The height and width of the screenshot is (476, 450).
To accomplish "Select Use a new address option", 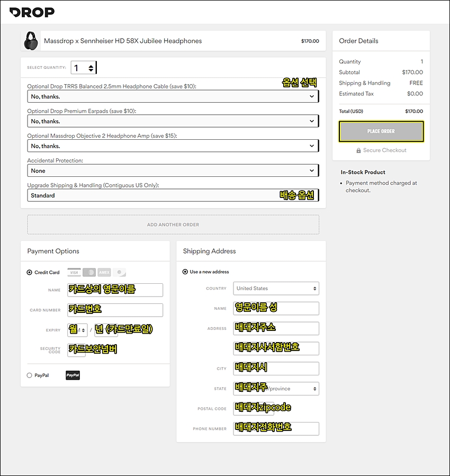I will tap(185, 272).
